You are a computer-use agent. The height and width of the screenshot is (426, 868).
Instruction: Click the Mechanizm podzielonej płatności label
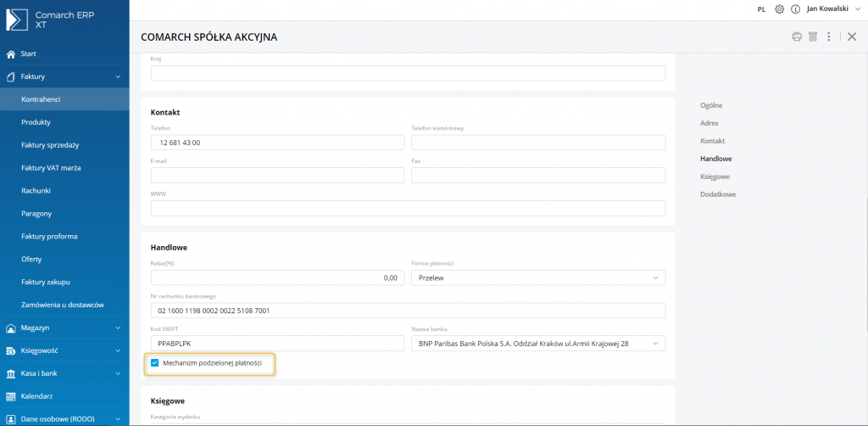[x=213, y=363]
